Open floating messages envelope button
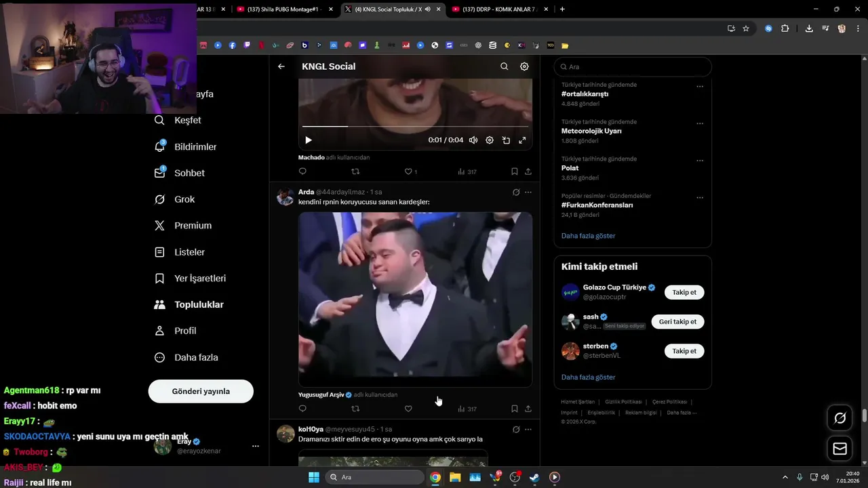 840,449
